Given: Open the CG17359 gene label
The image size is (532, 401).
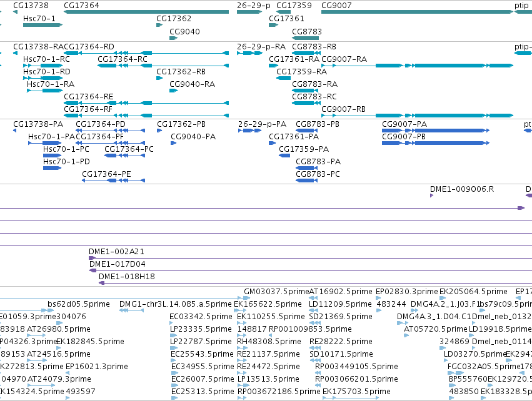Looking at the screenshot, I should [x=294, y=6].
